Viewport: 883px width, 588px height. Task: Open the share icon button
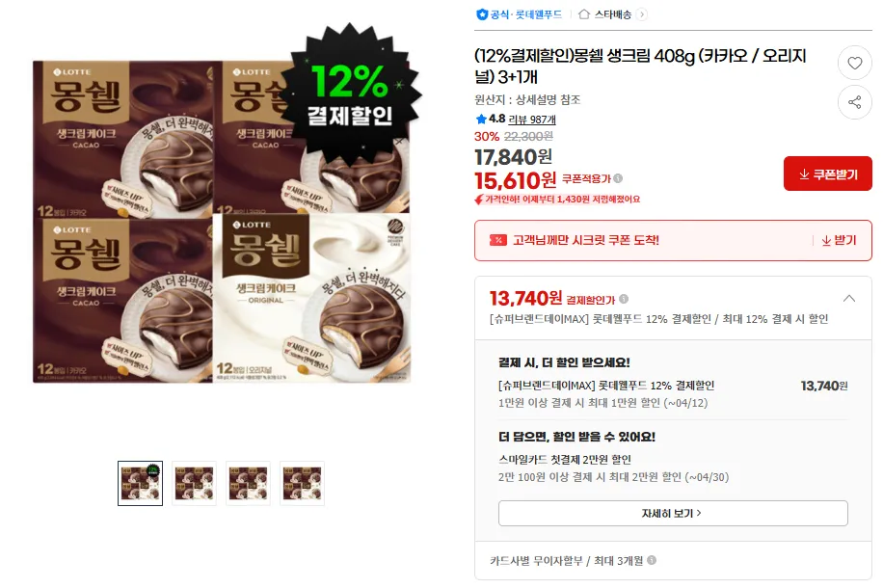(x=854, y=102)
